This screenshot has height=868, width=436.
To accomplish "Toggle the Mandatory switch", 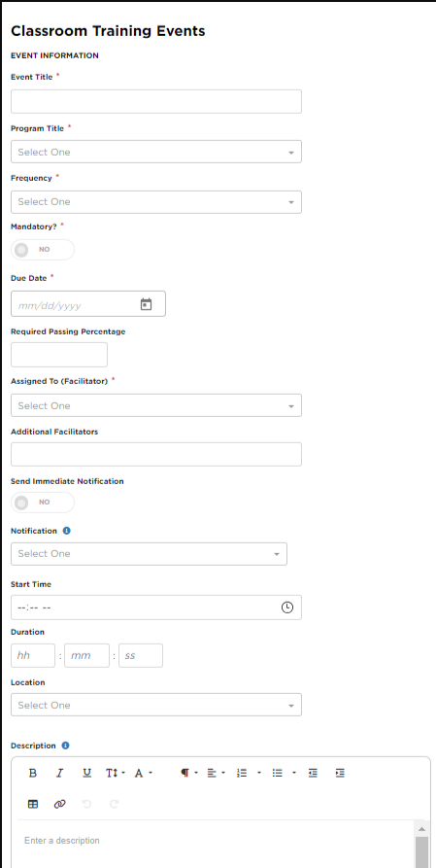I will (43, 250).
